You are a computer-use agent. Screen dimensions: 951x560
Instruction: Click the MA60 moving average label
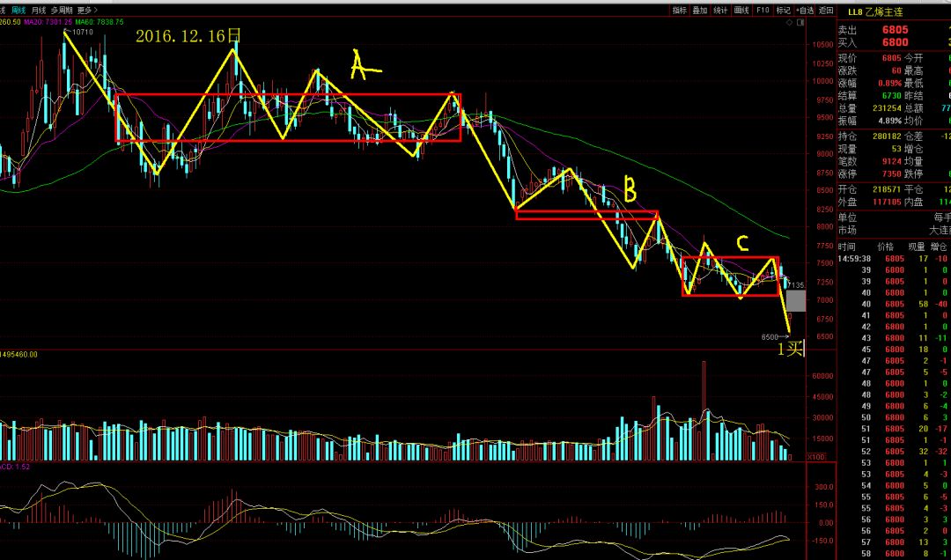100,22
